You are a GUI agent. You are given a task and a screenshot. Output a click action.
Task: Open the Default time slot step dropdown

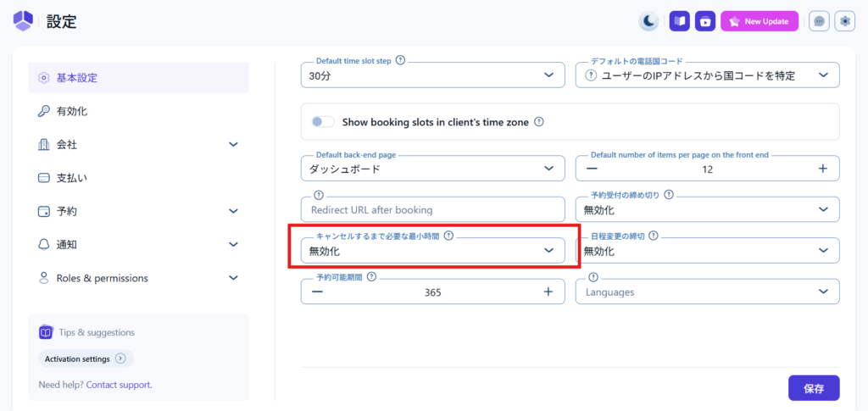point(432,75)
